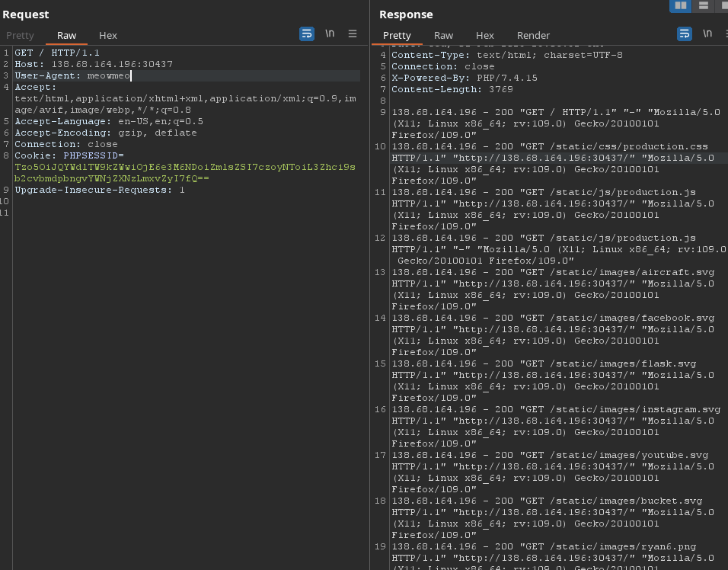Click response line 9 'GET / HTTP/1.1' log entry

[x=556, y=123]
